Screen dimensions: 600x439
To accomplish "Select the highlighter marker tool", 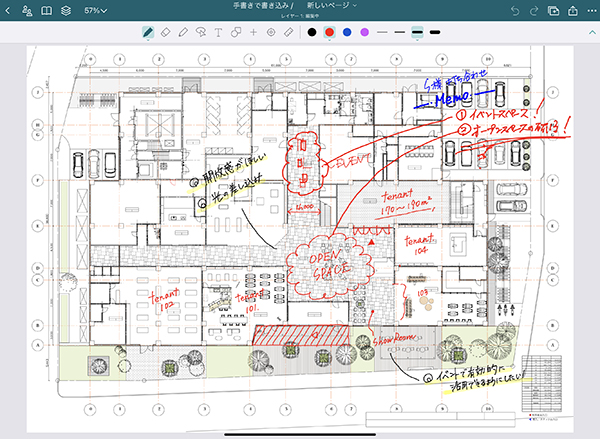I will point(183,32).
